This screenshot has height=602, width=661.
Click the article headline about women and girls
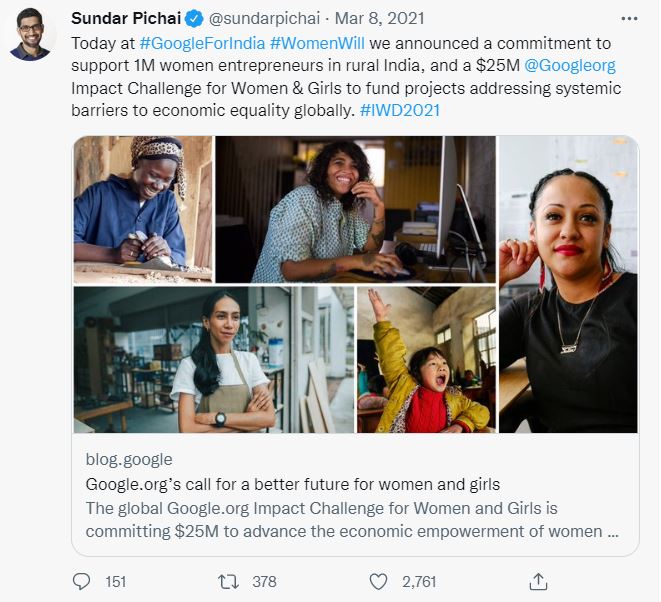(x=292, y=485)
